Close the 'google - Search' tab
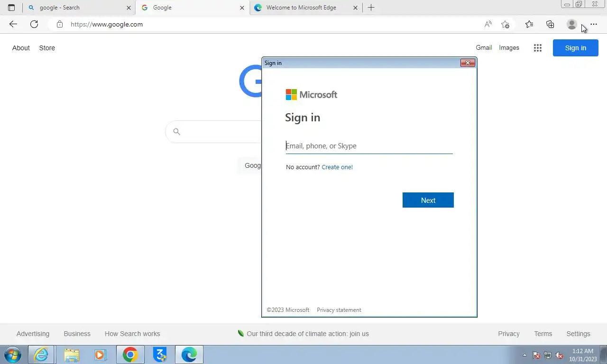The width and height of the screenshot is (607, 364). (x=129, y=8)
